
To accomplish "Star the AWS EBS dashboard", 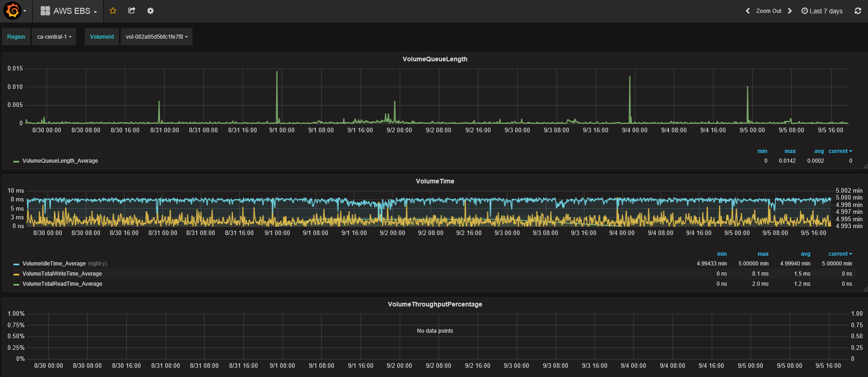I will point(113,11).
